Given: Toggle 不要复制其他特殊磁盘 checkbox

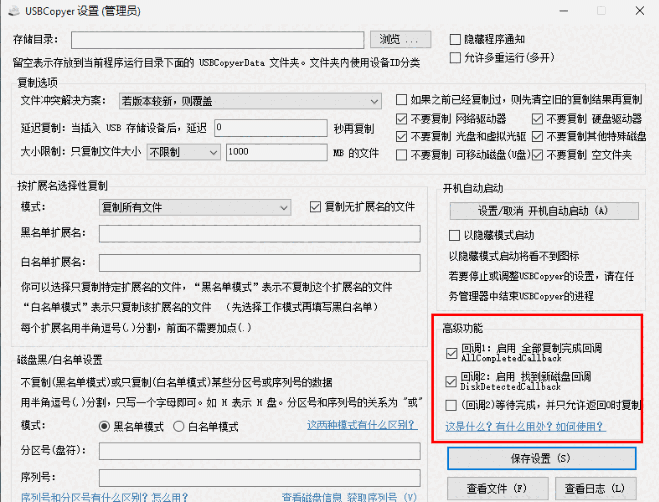Looking at the screenshot, I should [537, 137].
